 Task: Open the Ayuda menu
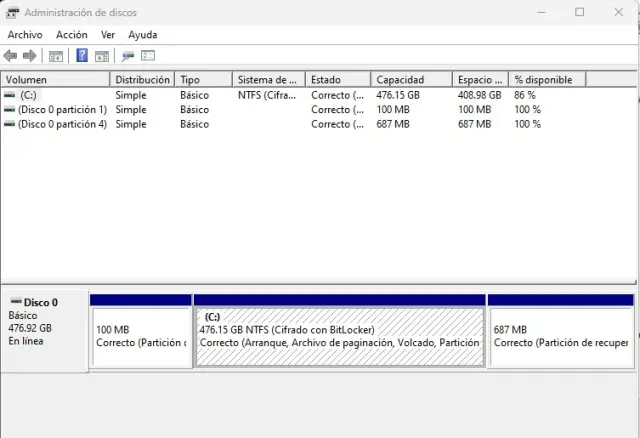pyautogui.click(x=143, y=34)
